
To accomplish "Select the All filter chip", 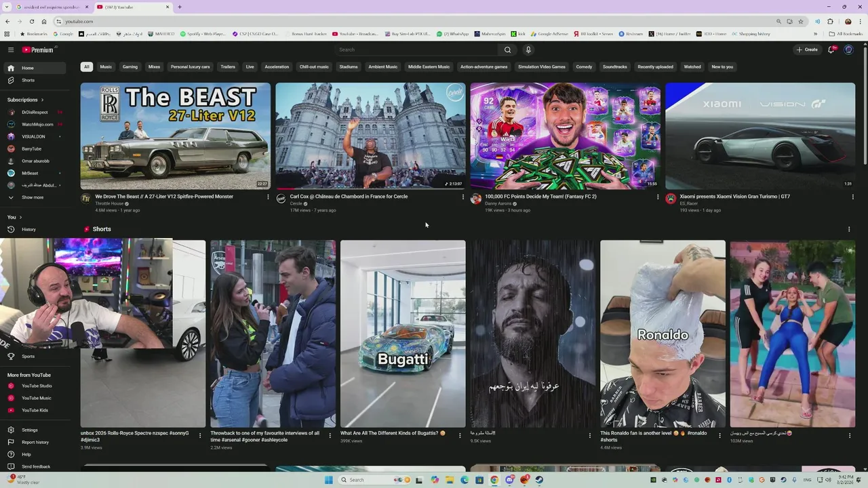I will 86,66.
